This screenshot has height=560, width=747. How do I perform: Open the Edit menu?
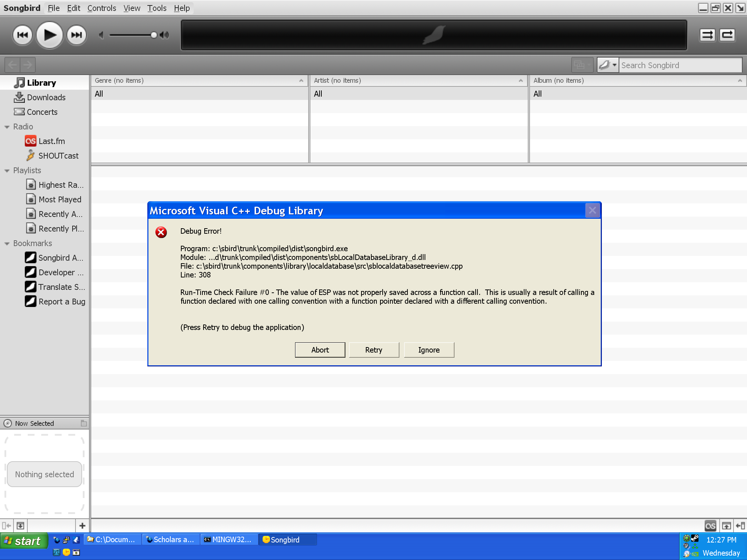(74, 8)
